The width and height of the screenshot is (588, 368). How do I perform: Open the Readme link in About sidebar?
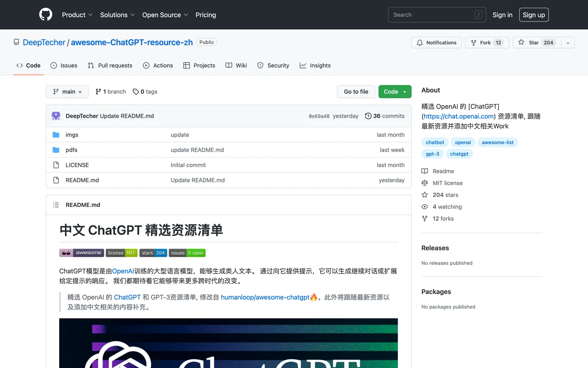(438, 171)
